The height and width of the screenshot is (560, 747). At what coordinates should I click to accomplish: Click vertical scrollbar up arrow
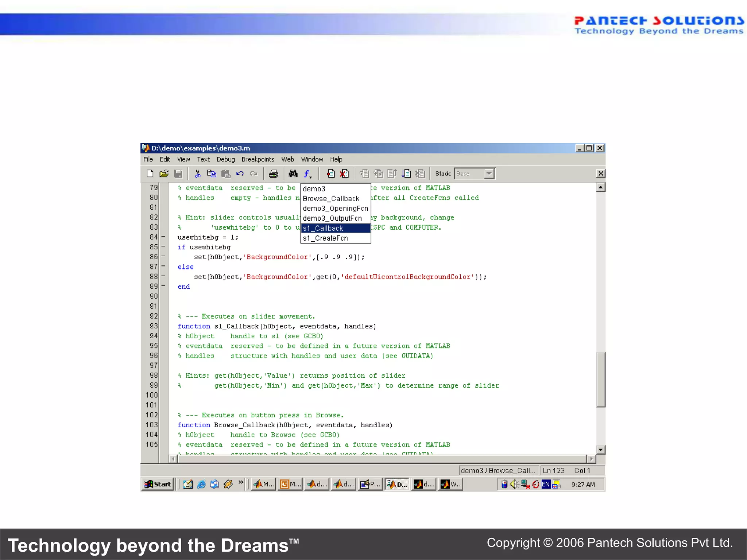point(601,187)
